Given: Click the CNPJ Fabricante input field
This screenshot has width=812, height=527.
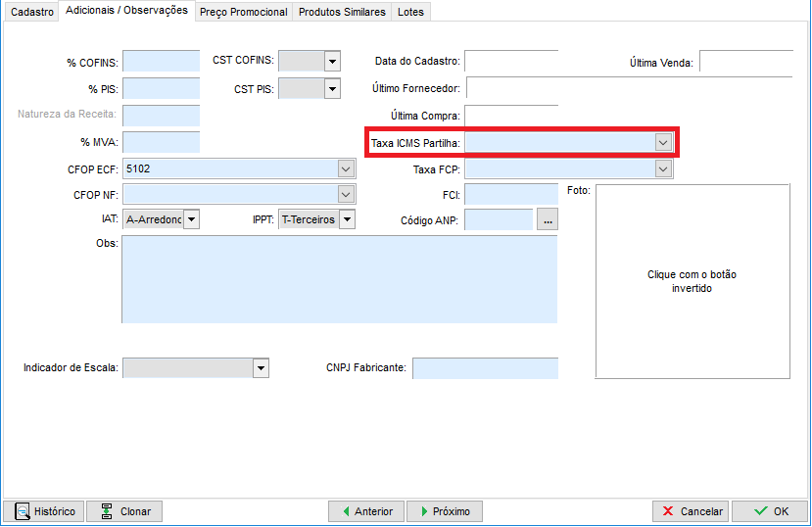Looking at the screenshot, I should tap(485, 368).
